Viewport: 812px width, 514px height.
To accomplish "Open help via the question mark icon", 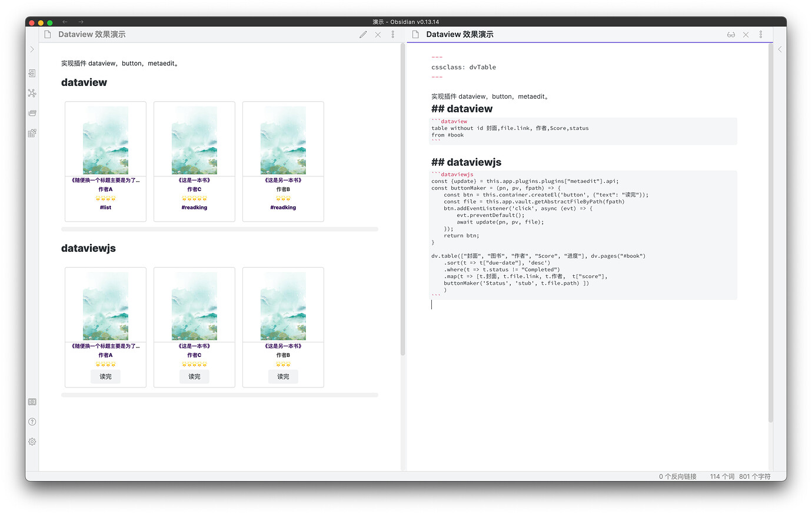I will coord(32,422).
